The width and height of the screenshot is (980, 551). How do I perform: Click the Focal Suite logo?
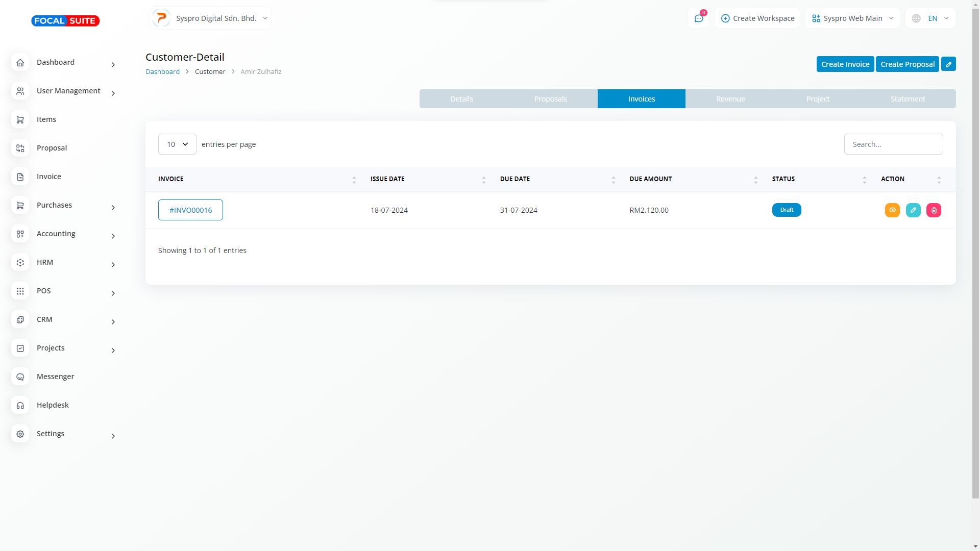pos(65,21)
